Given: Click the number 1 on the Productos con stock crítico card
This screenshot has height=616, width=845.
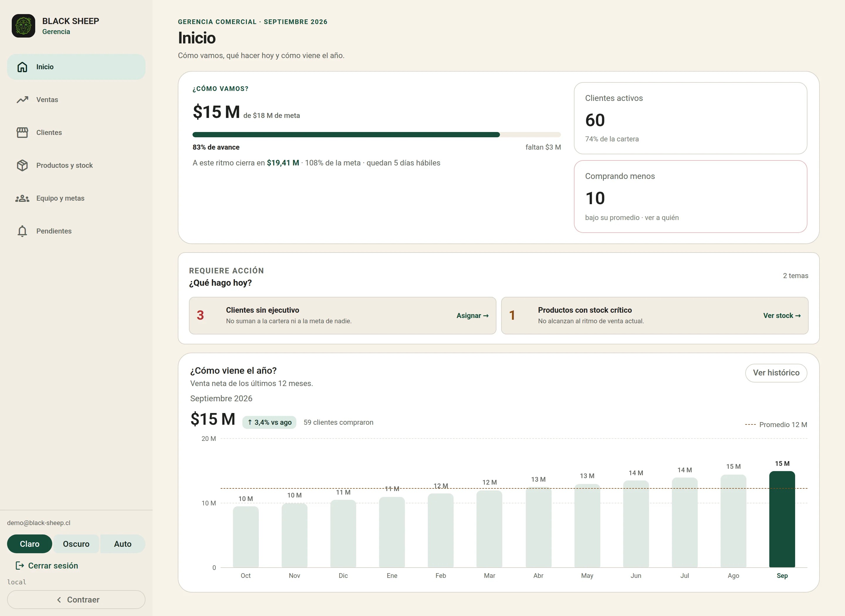Looking at the screenshot, I should [x=512, y=315].
